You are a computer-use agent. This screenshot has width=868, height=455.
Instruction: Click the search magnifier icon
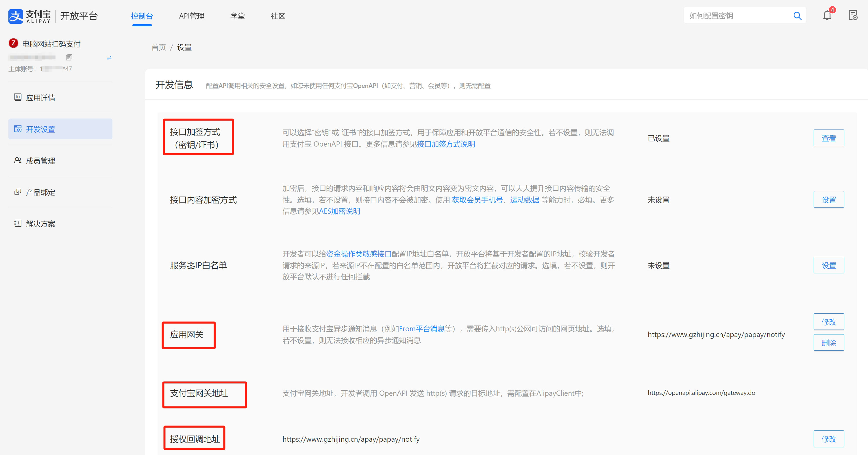pos(797,16)
